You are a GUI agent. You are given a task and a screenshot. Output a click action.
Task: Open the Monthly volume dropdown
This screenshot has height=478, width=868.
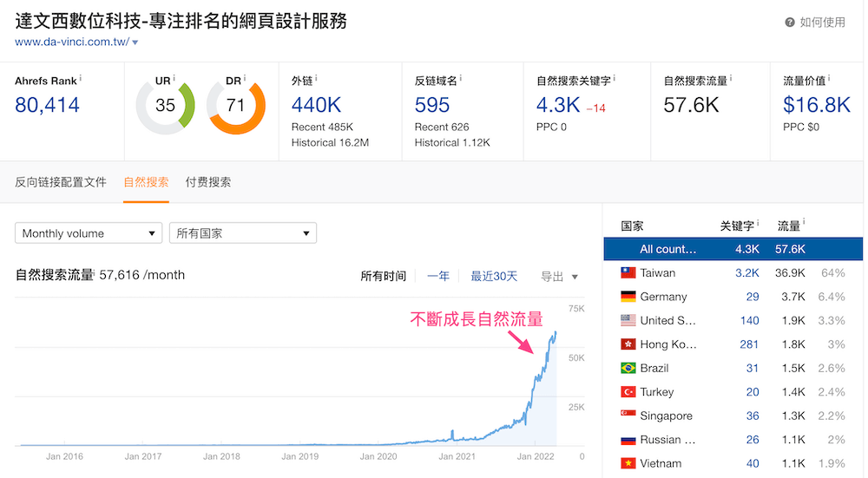pyautogui.click(x=89, y=232)
